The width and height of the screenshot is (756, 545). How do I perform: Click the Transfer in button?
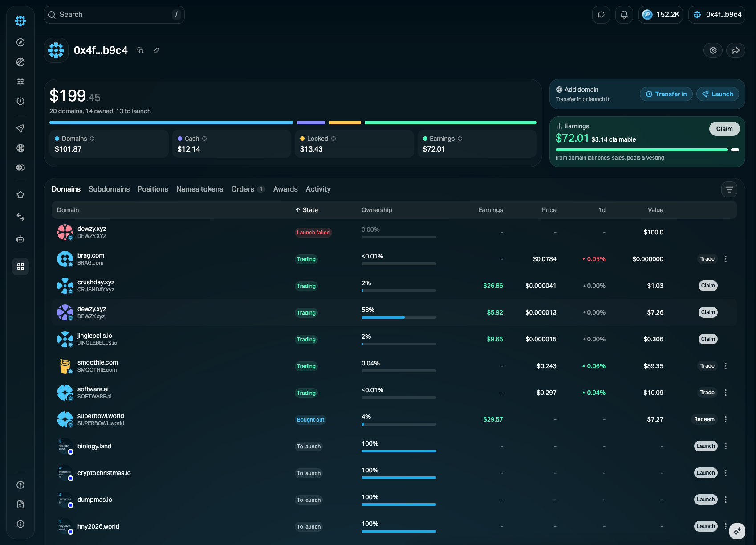tap(666, 94)
